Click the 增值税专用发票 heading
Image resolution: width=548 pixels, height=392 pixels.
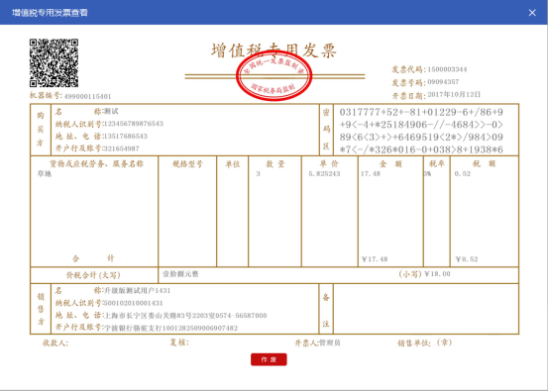click(274, 50)
